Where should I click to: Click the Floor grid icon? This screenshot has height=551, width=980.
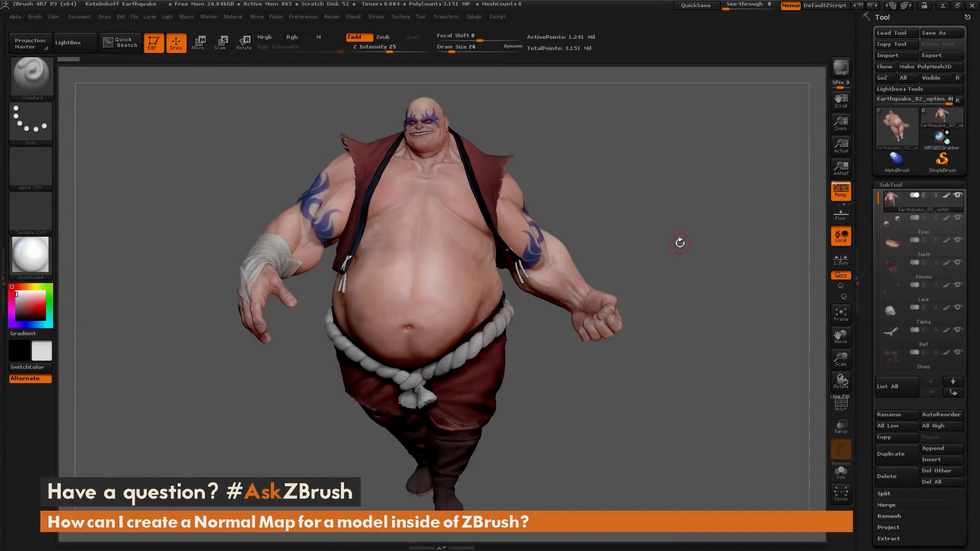coord(841,214)
